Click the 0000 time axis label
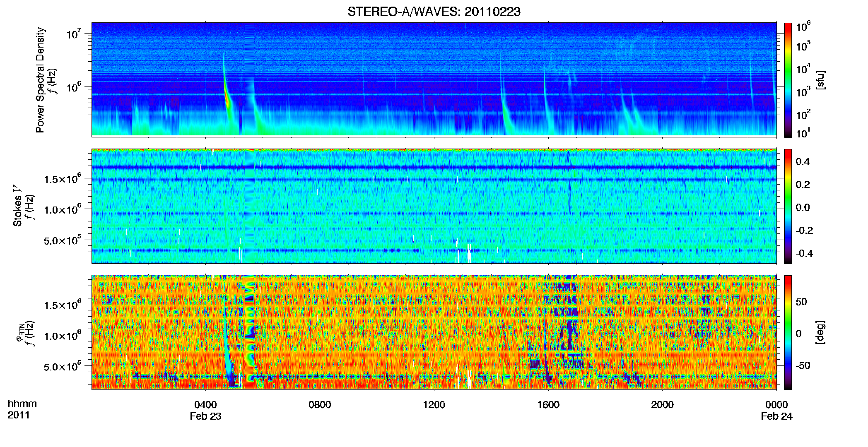This screenshot has width=868, height=447. coord(776,404)
